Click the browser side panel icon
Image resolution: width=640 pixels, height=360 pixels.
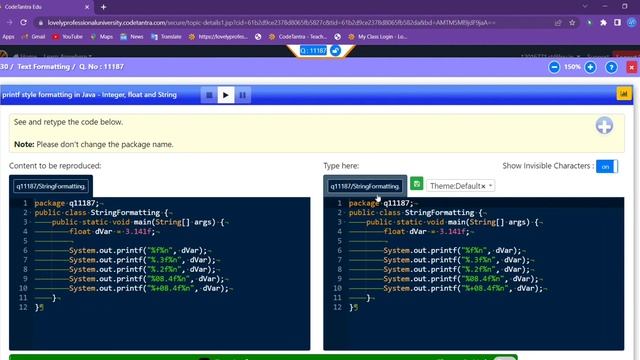(x=617, y=23)
